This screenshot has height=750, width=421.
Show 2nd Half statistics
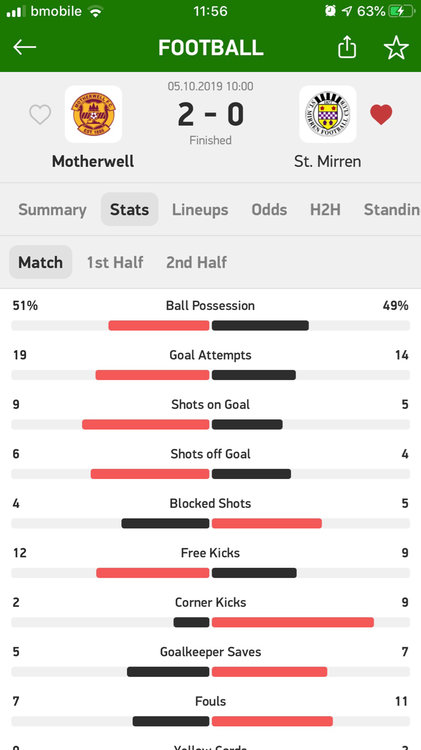(197, 262)
